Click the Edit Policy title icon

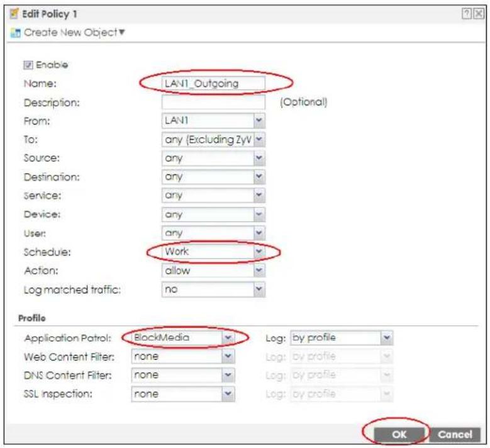pos(14,14)
